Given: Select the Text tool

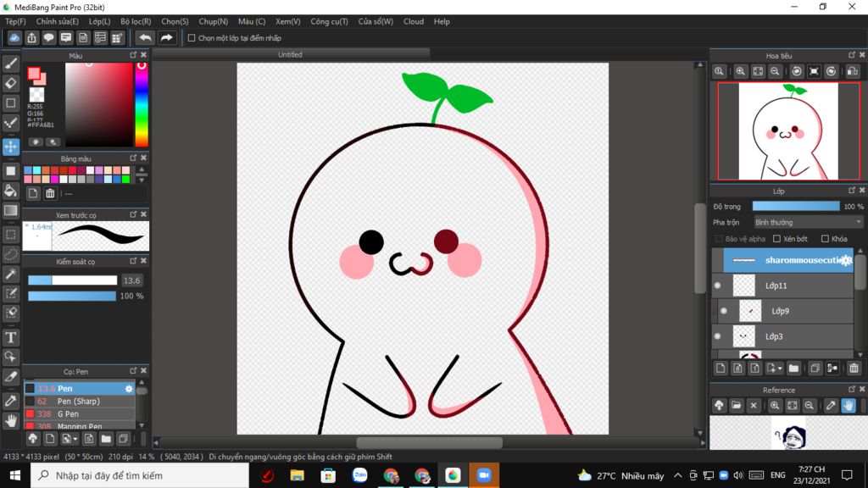Looking at the screenshot, I should click(x=10, y=337).
